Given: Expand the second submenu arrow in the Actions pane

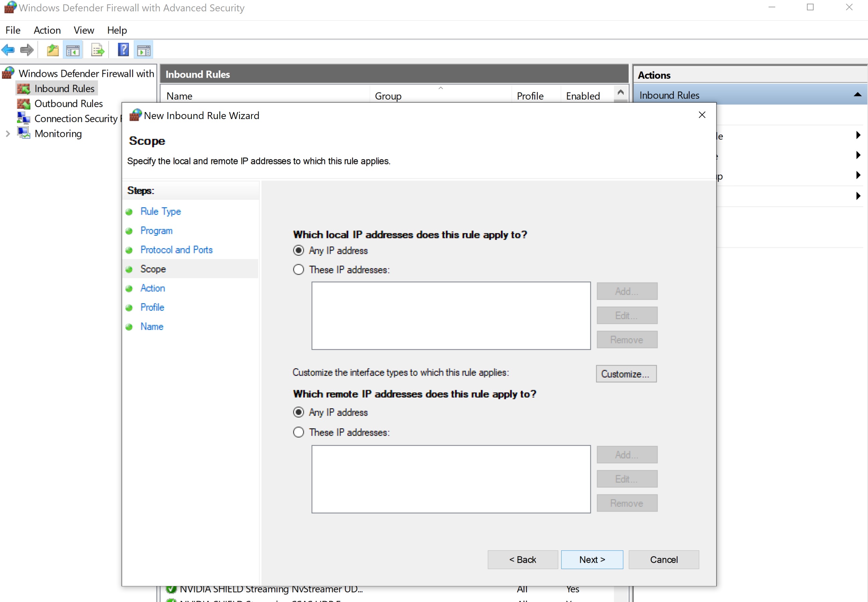Looking at the screenshot, I should pos(858,155).
